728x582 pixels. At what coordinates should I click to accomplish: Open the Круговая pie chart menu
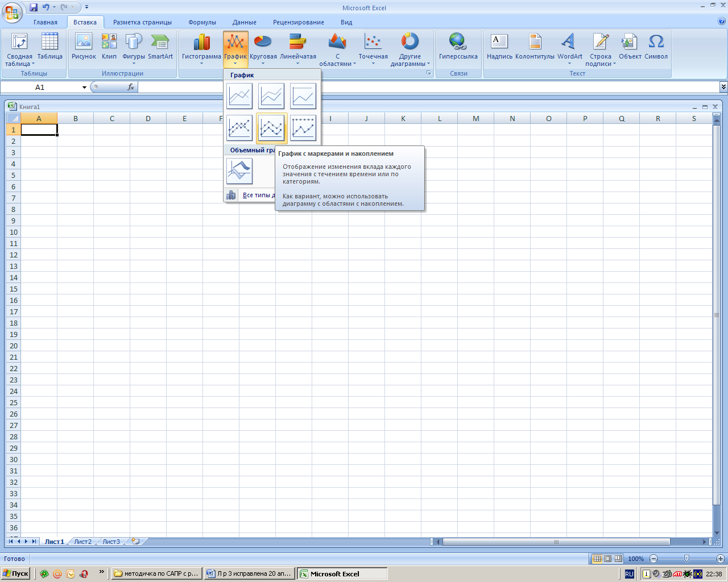(x=263, y=49)
